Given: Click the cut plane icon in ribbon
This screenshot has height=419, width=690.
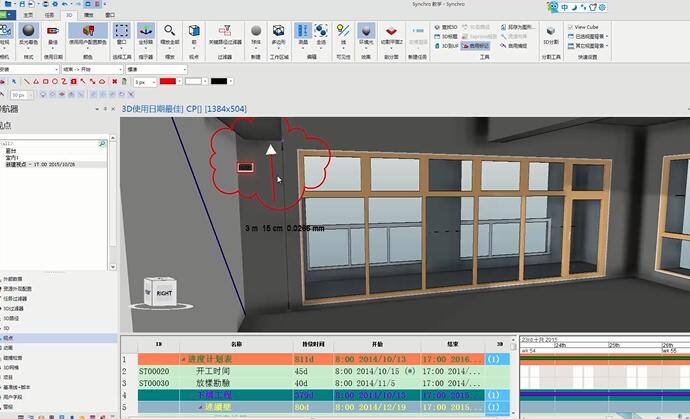Looking at the screenshot, I should (x=393, y=32).
